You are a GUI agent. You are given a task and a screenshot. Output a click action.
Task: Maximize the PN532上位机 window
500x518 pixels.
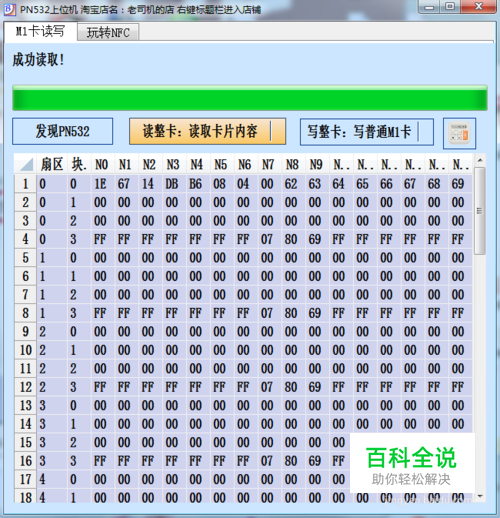(x=450, y=7)
